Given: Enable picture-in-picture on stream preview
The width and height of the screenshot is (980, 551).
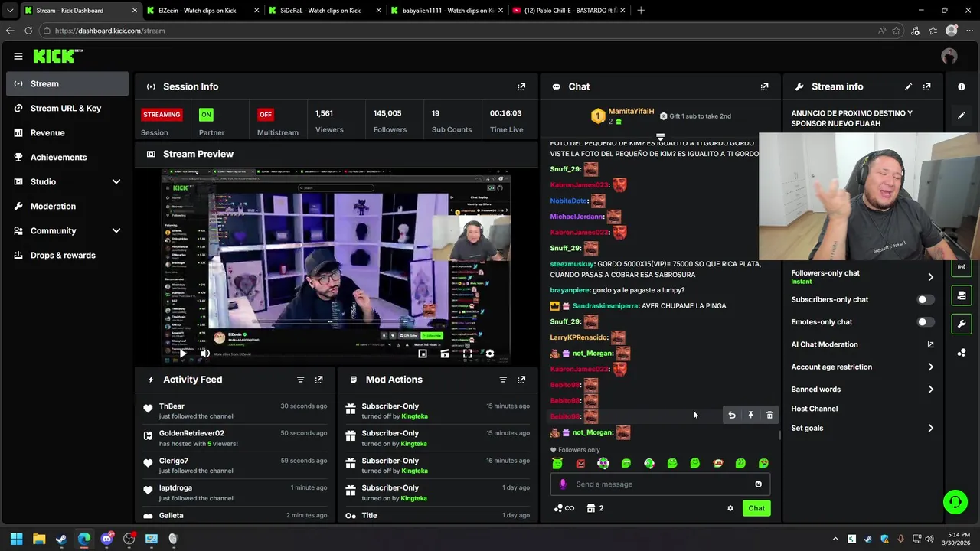Looking at the screenshot, I should 423,354.
